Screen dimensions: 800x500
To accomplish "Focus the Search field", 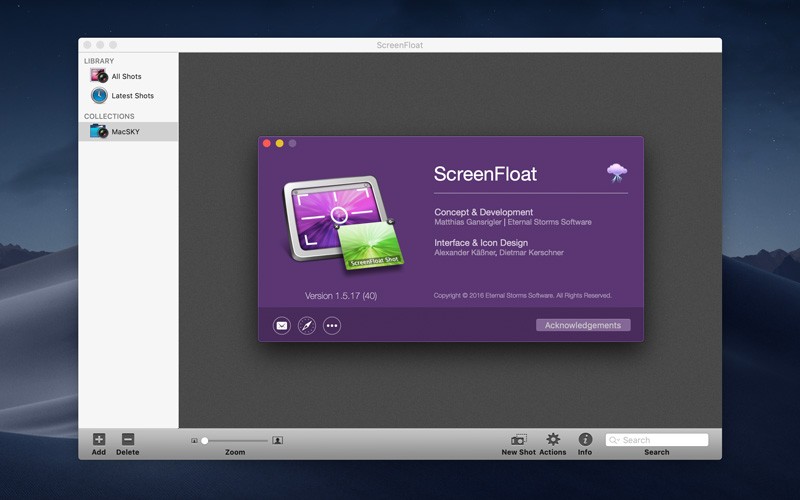I will [x=657, y=440].
